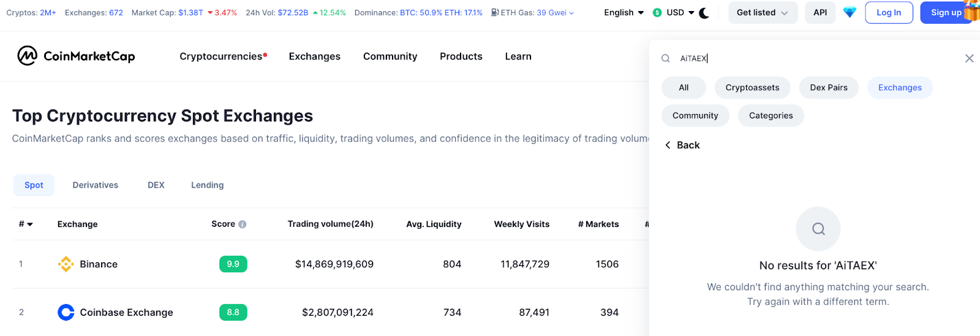980x336 pixels.
Task: Switch to the Derivatives tab
Action: [96, 185]
